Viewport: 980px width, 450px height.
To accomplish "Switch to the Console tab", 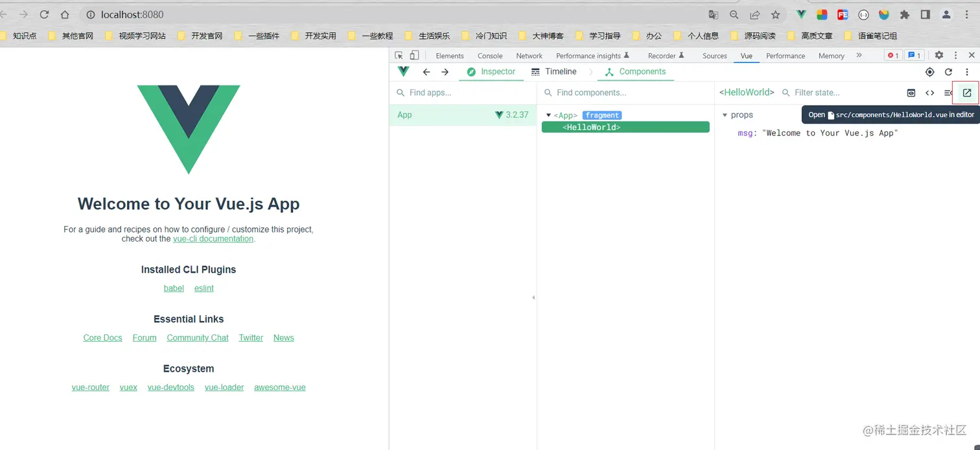I will (490, 56).
